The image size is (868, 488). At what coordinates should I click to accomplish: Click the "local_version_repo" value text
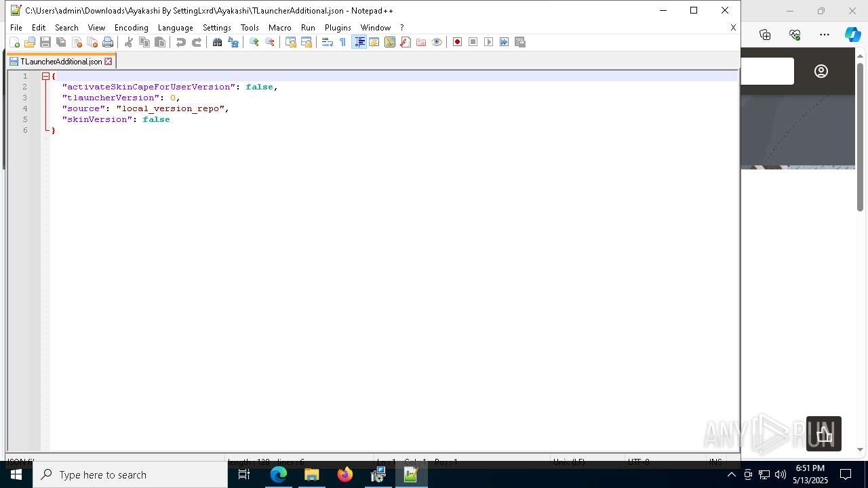(170, 108)
